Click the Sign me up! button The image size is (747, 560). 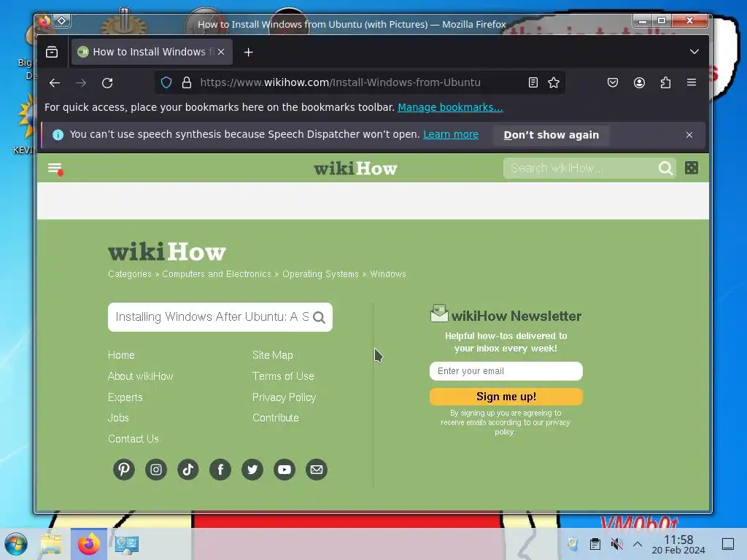[x=506, y=397]
